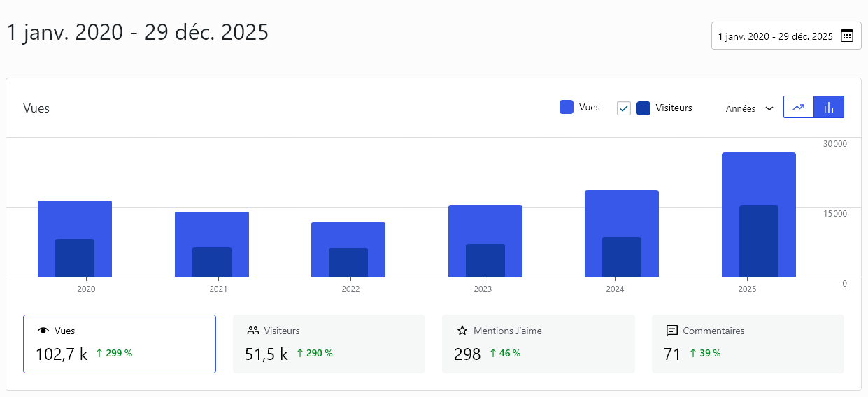Click the light blue Vues legend swatch
868x397 pixels.
[567, 108]
